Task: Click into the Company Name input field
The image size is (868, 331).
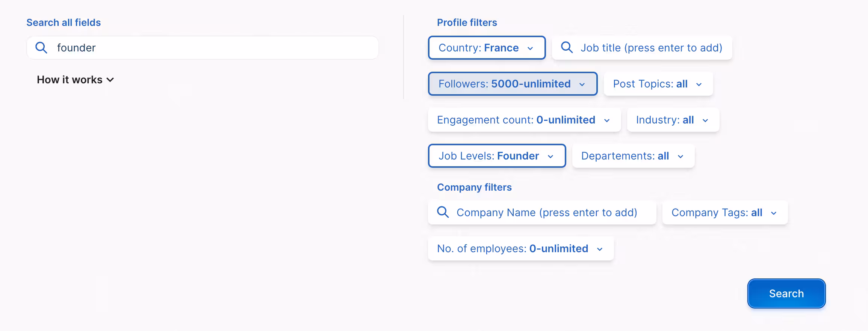Action: coord(547,212)
